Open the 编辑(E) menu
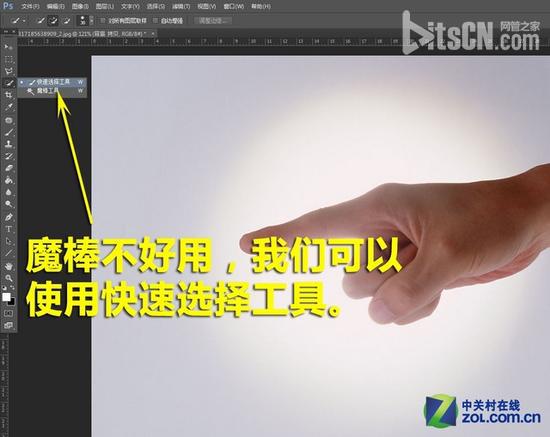The height and width of the screenshot is (437, 550). tap(55, 6)
